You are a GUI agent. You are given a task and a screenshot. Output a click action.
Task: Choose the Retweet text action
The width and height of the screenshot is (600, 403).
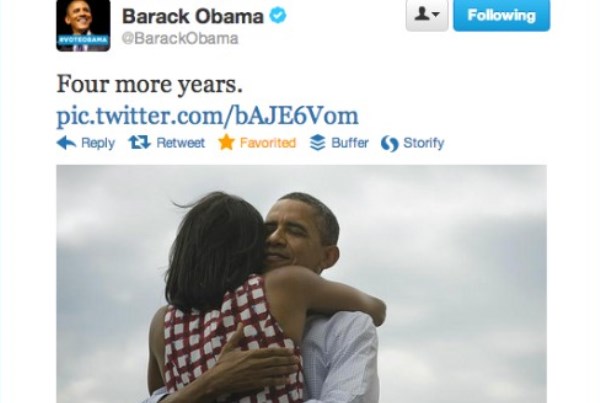(181, 143)
